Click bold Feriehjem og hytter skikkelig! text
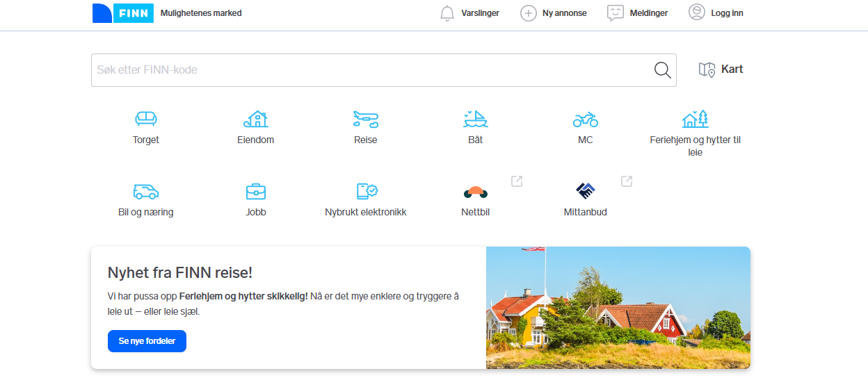The height and width of the screenshot is (387, 868). click(243, 296)
